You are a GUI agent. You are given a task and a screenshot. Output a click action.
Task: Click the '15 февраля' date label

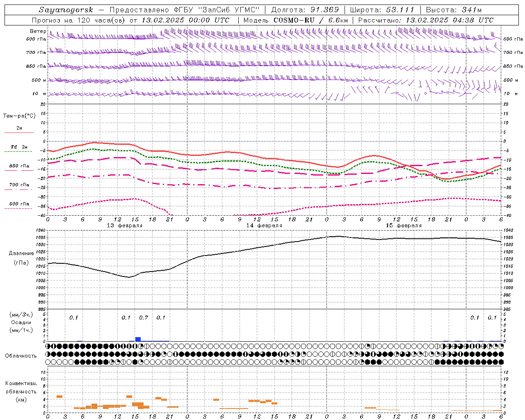tap(404, 226)
